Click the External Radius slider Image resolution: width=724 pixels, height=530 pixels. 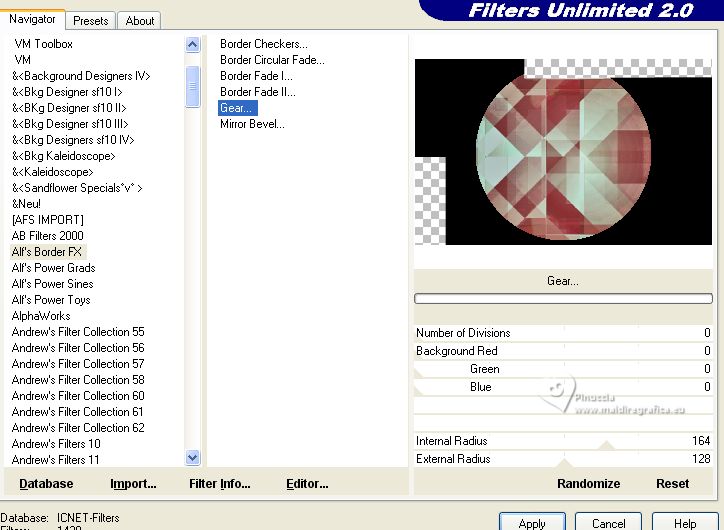tap(563, 459)
